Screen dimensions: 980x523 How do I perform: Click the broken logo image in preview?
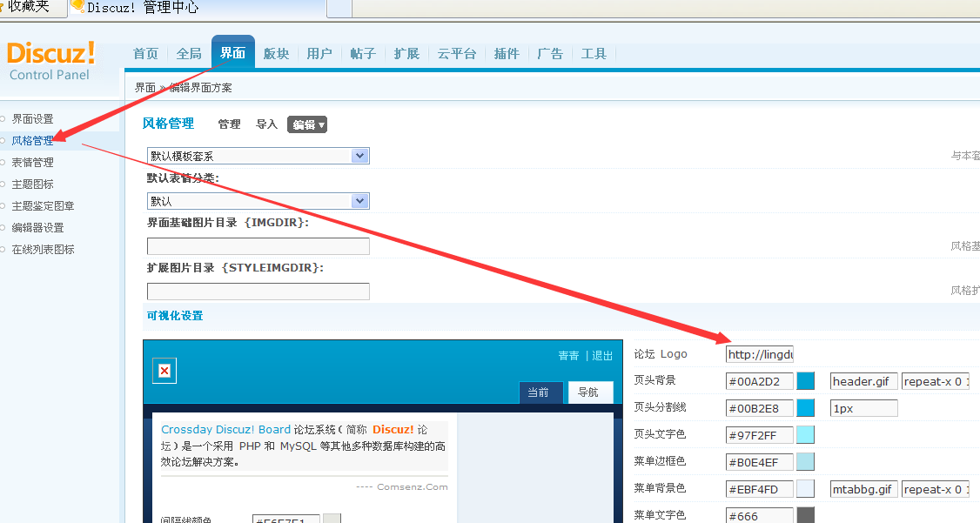164,371
